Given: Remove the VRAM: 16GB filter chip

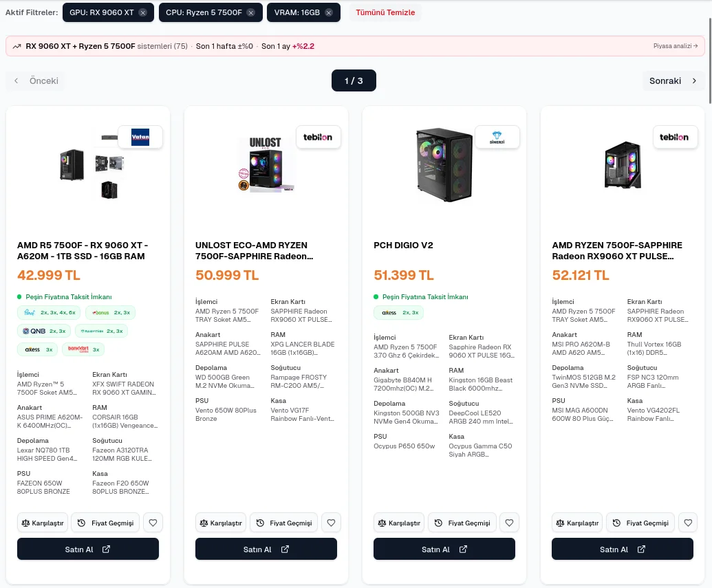Looking at the screenshot, I should (329, 12).
